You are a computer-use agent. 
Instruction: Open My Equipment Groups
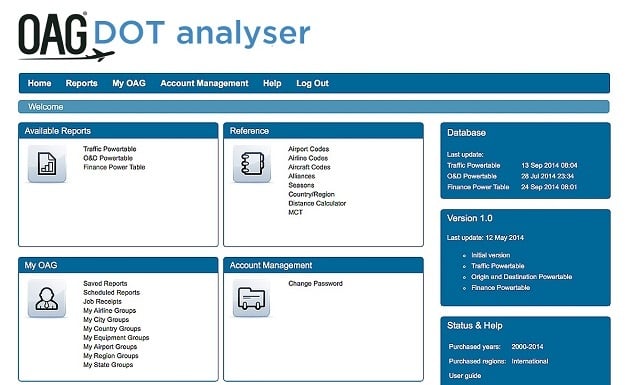click(116, 338)
